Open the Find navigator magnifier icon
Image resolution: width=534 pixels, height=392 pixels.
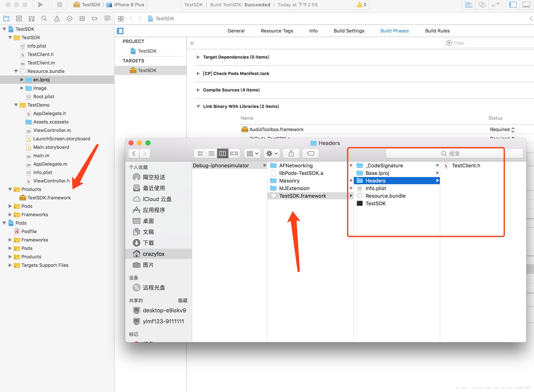pos(44,19)
